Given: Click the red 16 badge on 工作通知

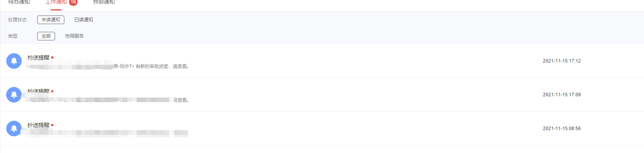Looking at the screenshot, I should point(73,2).
